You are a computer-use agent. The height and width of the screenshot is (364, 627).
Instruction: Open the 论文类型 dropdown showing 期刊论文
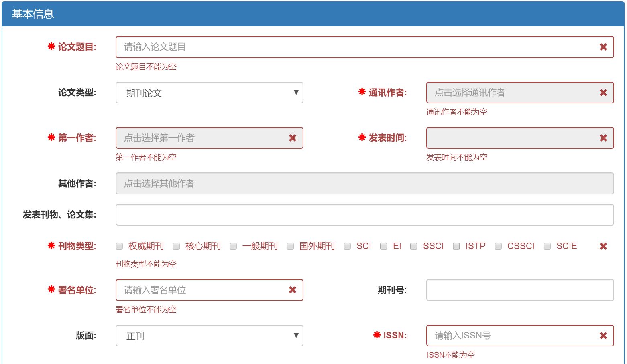click(x=209, y=93)
